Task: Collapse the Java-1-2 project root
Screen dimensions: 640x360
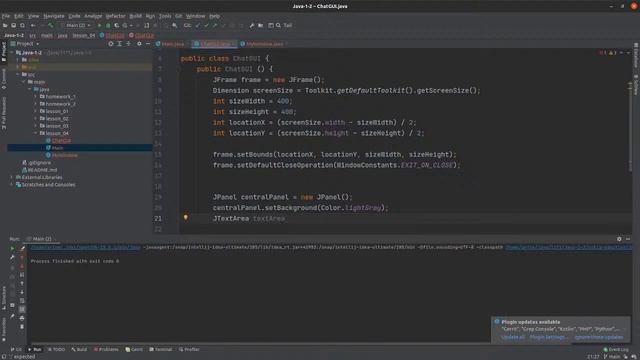Action: [x=12, y=53]
